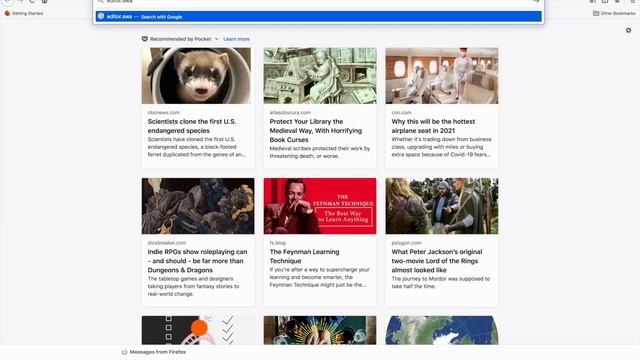Open the red Feynman Technique thumbnail

click(320, 206)
